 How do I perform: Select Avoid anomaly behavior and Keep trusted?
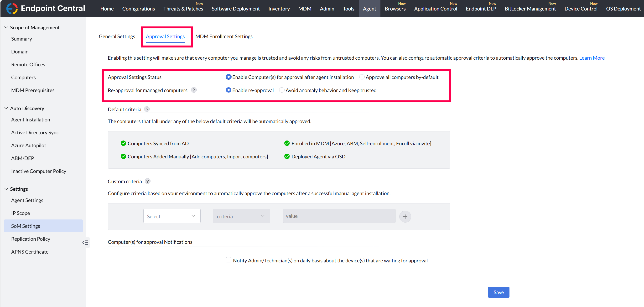[281, 90]
